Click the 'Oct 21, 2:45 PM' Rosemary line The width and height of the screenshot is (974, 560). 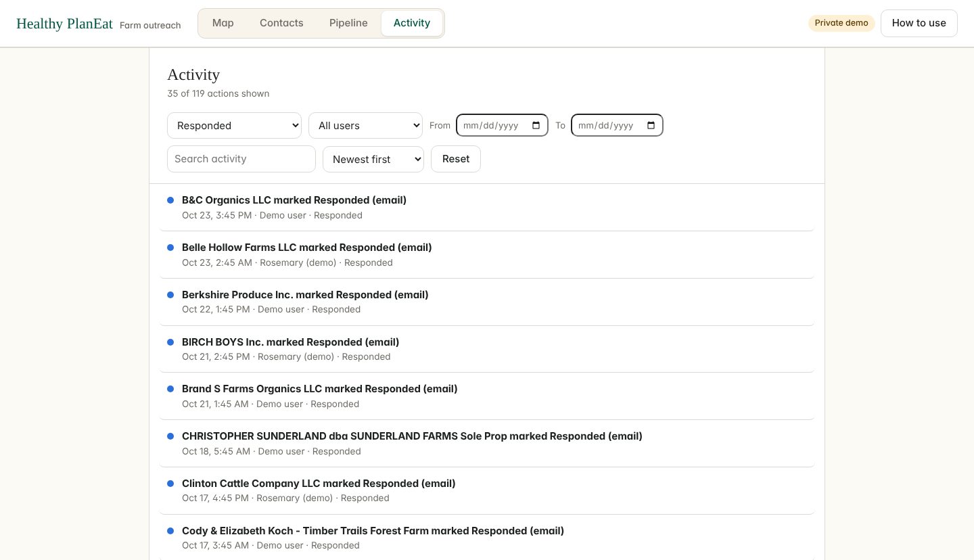286,356
